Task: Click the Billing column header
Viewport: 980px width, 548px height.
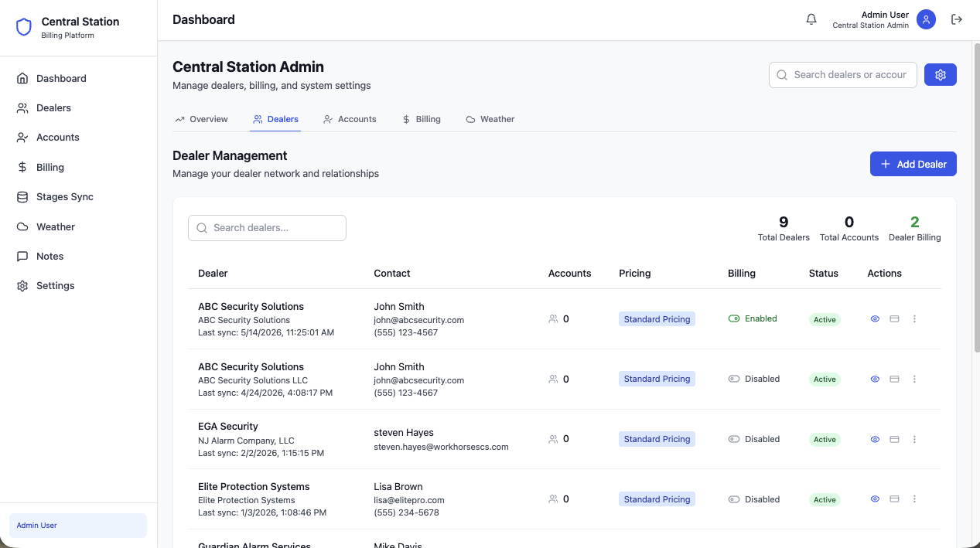Action: tap(742, 273)
